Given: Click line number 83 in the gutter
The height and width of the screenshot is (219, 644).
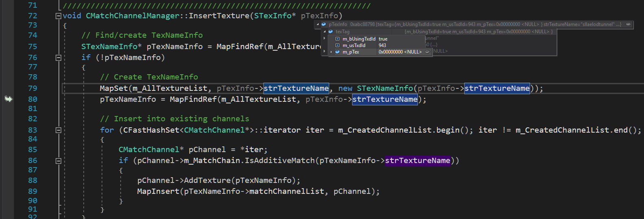Looking at the screenshot, I should tap(32, 130).
